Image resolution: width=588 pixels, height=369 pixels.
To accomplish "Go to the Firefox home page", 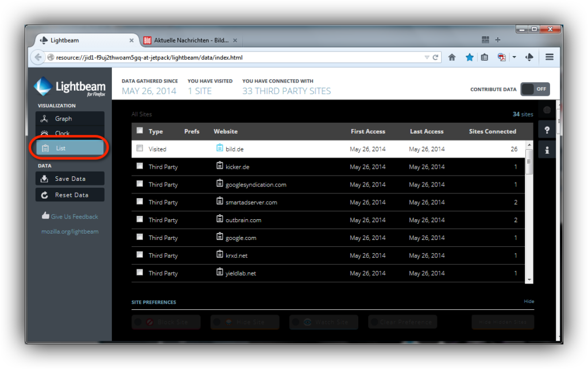I will [x=452, y=57].
